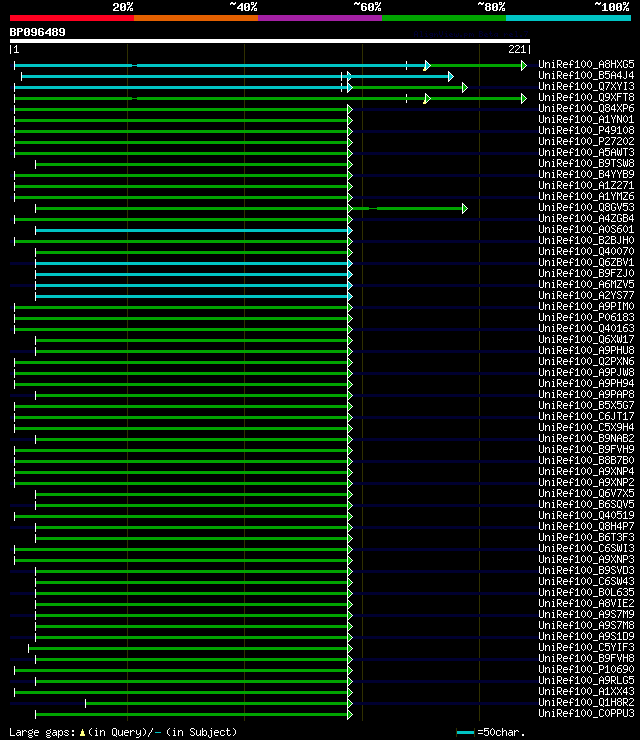Select UniRef100_A9PIM0 label
The width and height of the screenshot is (640, 740).
tap(586, 306)
